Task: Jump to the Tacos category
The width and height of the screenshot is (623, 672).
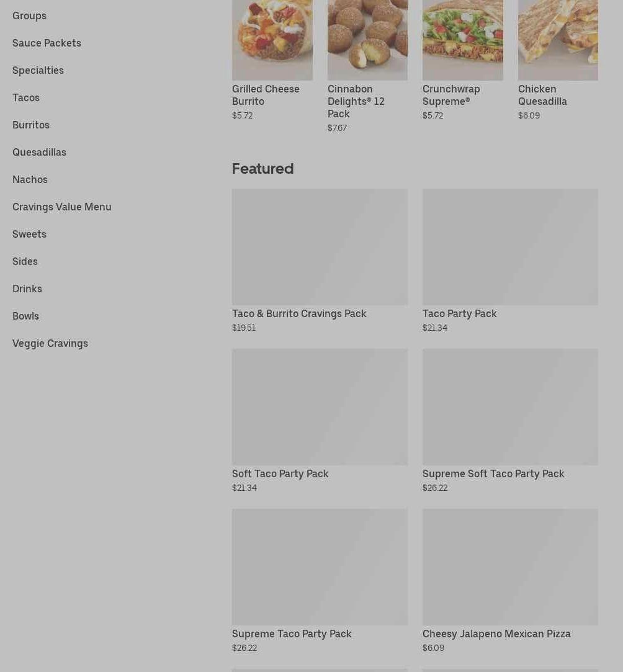Action: pyautogui.click(x=25, y=97)
